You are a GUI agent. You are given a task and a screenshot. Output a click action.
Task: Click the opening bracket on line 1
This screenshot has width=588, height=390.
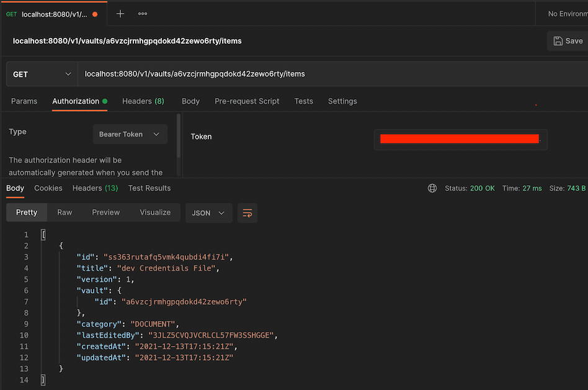coord(43,235)
